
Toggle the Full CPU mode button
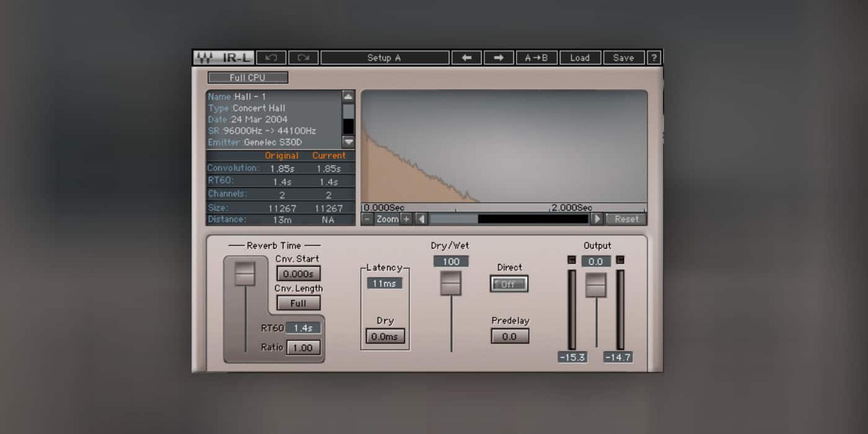[248, 77]
